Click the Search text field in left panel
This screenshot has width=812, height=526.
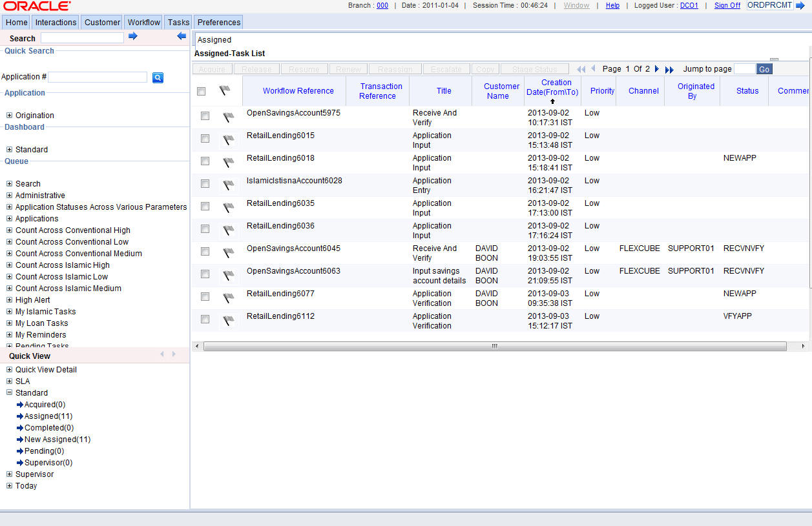[82, 38]
